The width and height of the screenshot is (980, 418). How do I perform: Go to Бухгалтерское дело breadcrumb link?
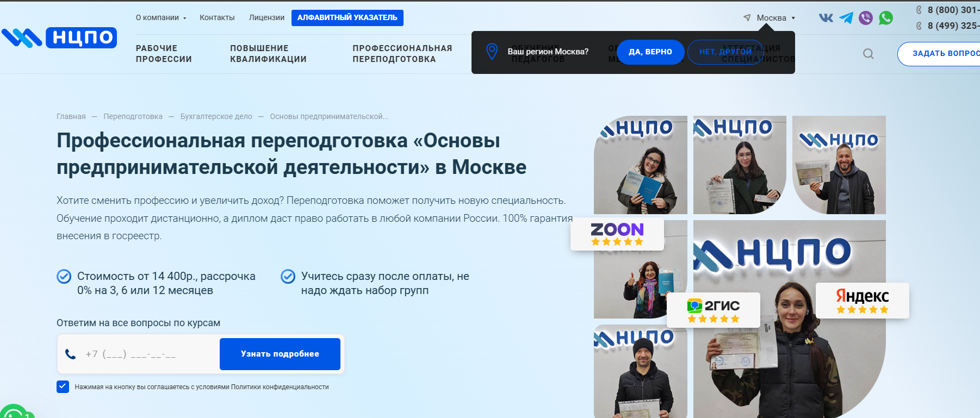[216, 116]
